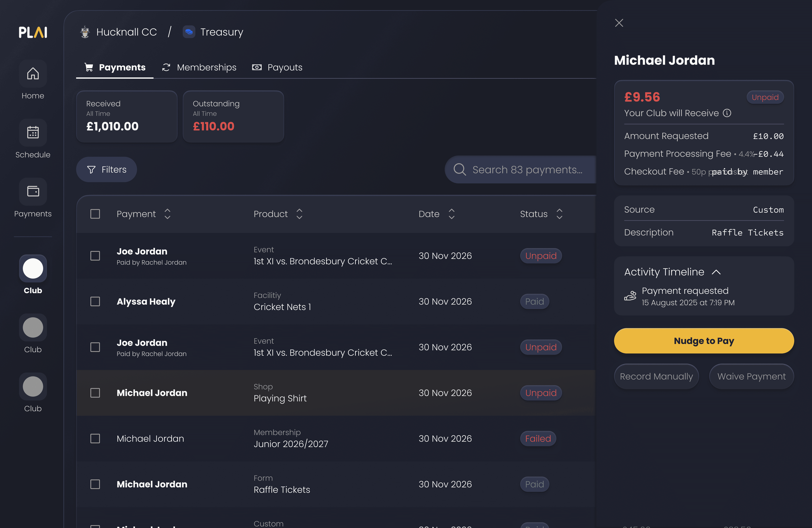Open the Schedule calendar icon
The image size is (812, 528).
click(x=33, y=132)
